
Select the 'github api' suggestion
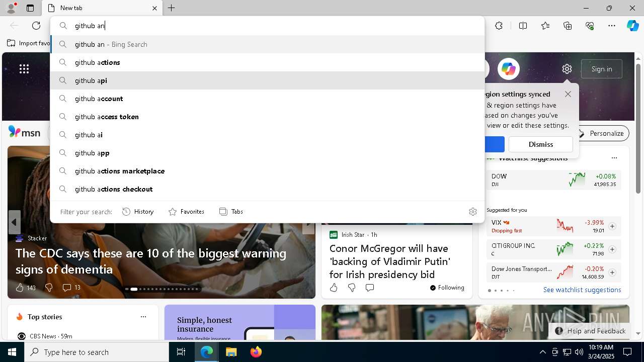click(x=267, y=80)
